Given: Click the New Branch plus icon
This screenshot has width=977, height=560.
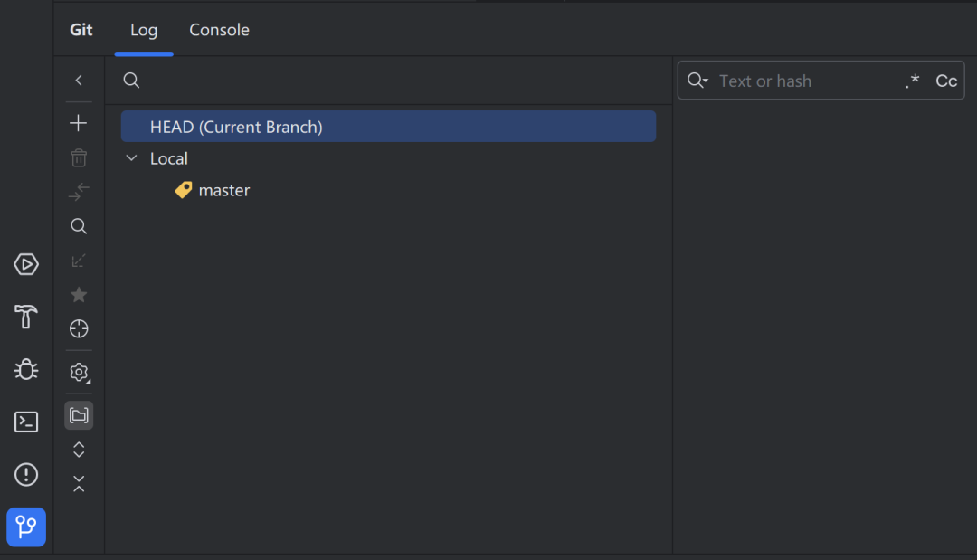Looking at the screenshot, I should [x=79, y=123].
